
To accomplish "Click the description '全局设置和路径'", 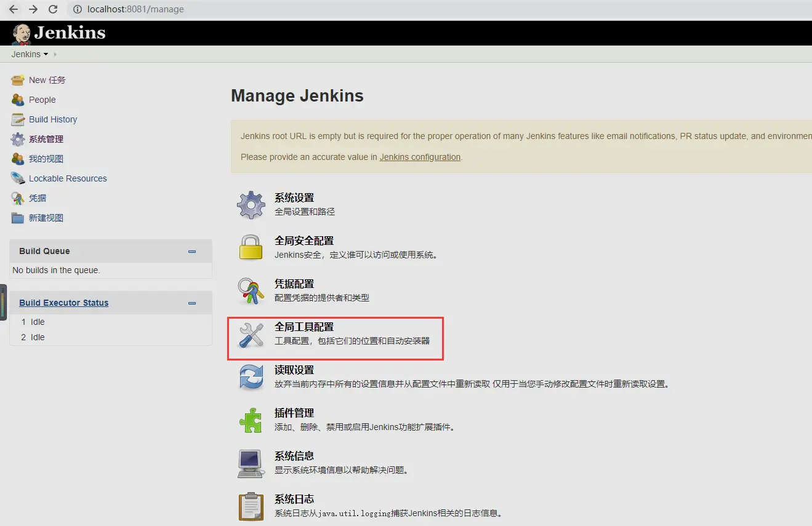I will 305,212.
